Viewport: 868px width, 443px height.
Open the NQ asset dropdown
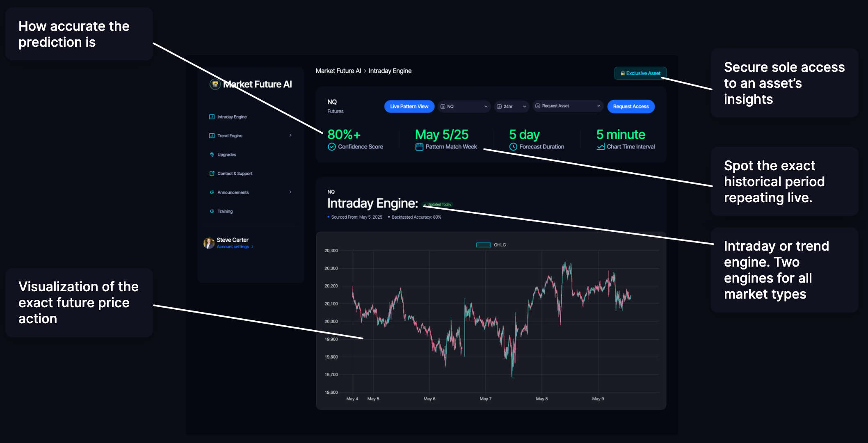tap(464, 106)
